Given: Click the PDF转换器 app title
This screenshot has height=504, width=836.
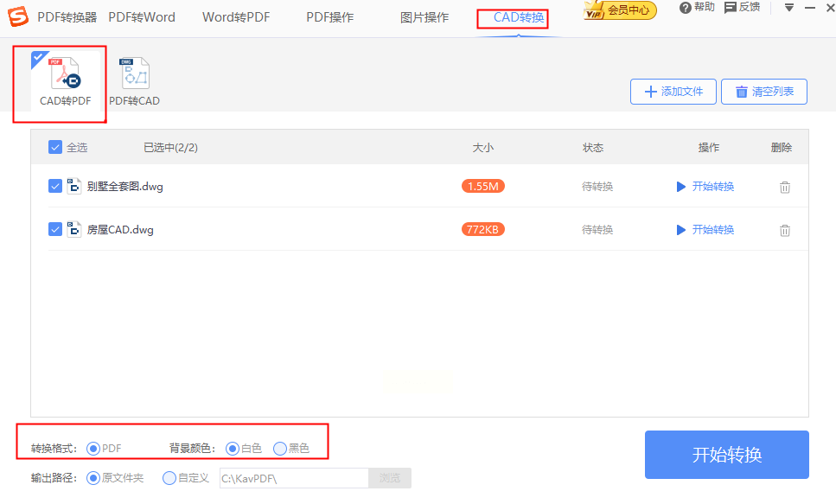Looking at the screenshot, I should point(67,17).
